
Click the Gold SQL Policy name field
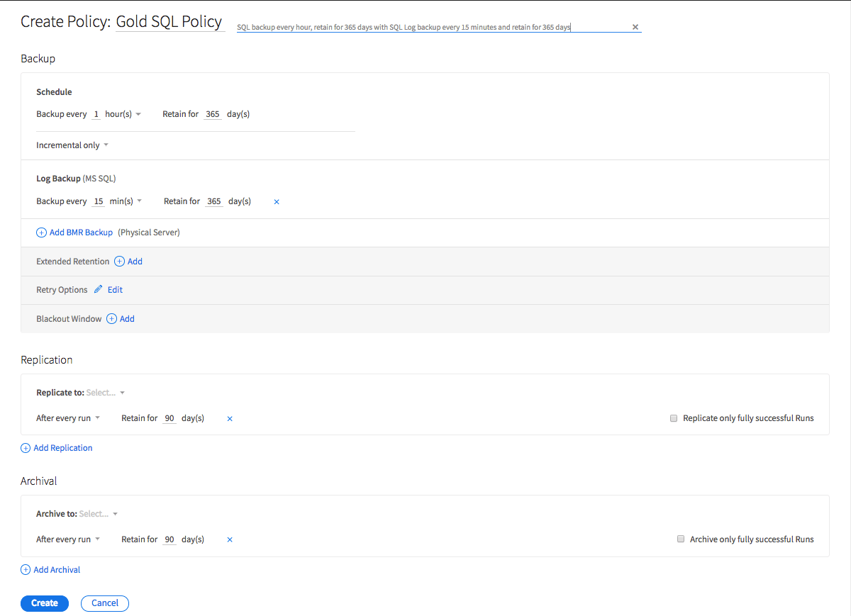coord(169,22)
